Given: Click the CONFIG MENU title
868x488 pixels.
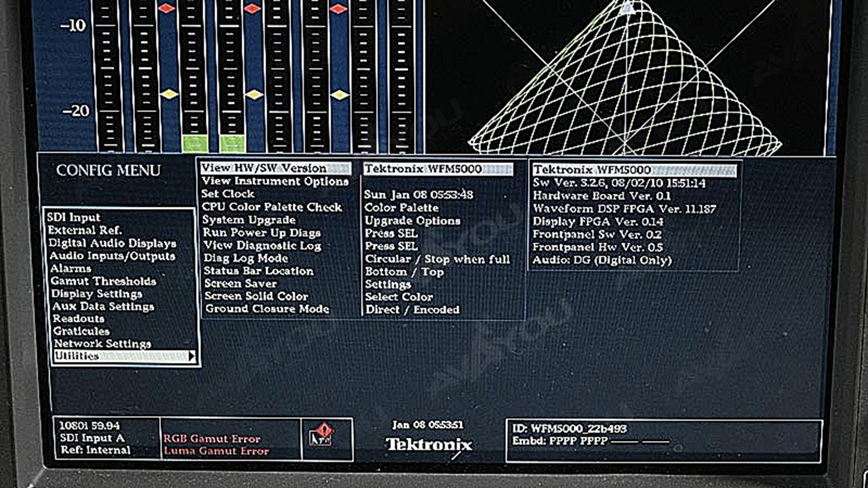Looking at the screenshot, I should tap(109, 170).
